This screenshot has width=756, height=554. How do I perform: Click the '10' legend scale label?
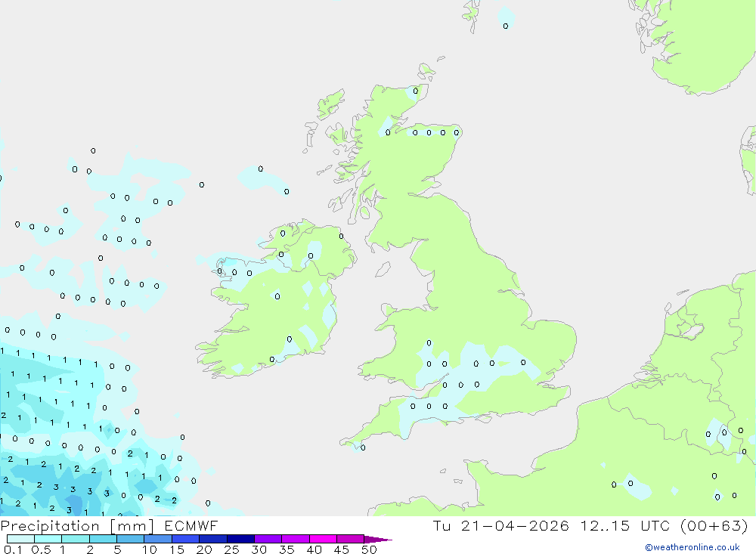click(150, 549)
